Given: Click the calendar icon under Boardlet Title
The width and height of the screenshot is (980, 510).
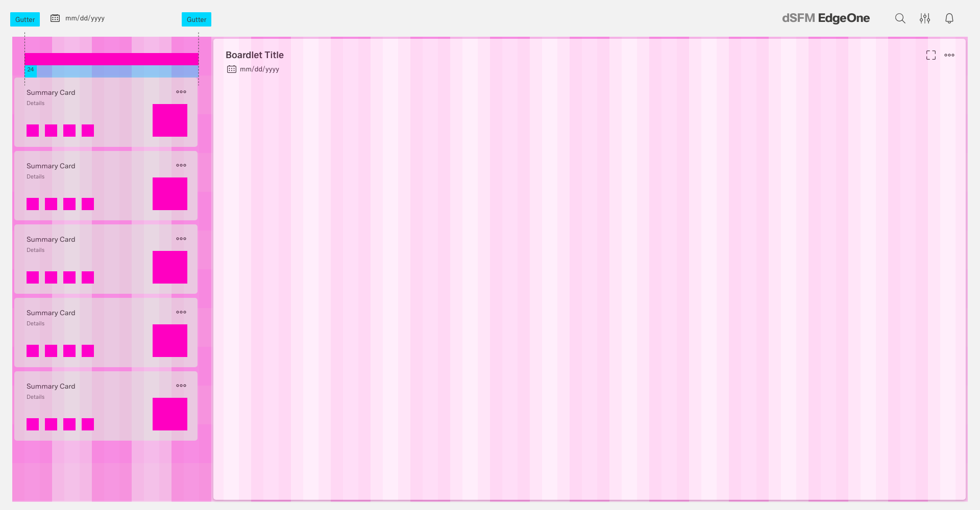Looking at the screenshot, I should [232, 69].
